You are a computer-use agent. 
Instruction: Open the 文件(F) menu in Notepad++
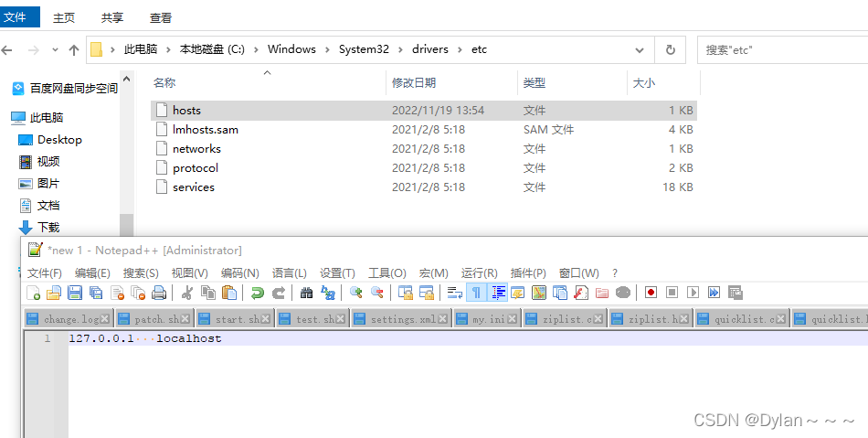tap(44, 273)
